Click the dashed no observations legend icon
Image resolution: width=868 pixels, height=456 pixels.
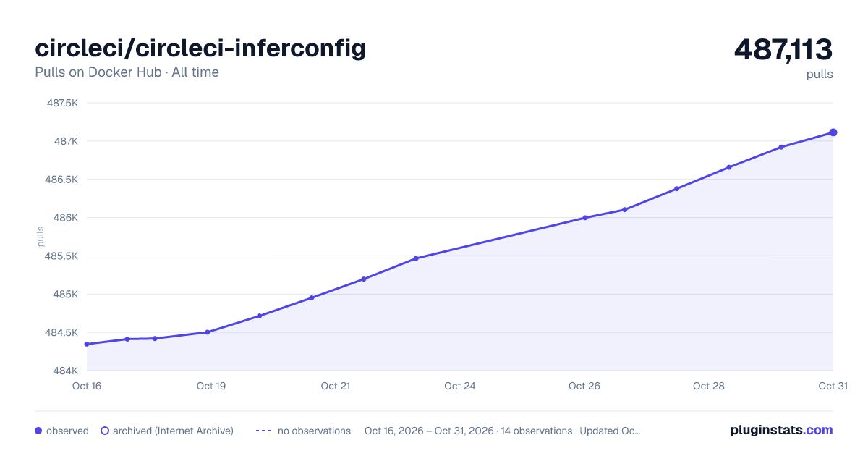(263, 431)
